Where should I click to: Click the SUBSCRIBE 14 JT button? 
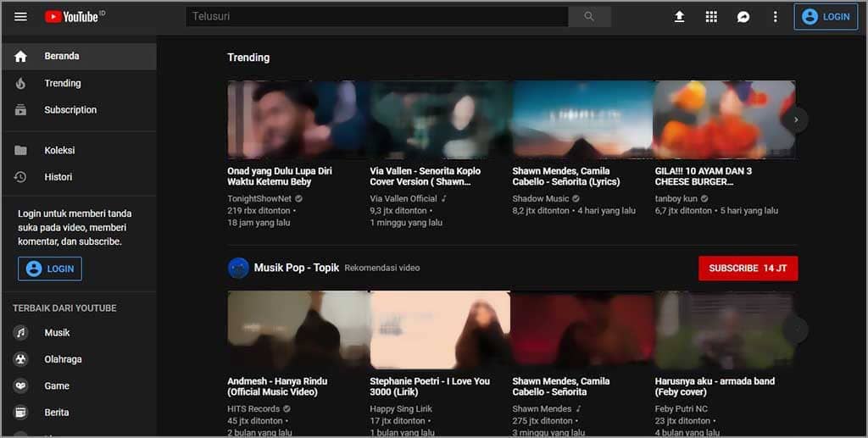point(748,269)
